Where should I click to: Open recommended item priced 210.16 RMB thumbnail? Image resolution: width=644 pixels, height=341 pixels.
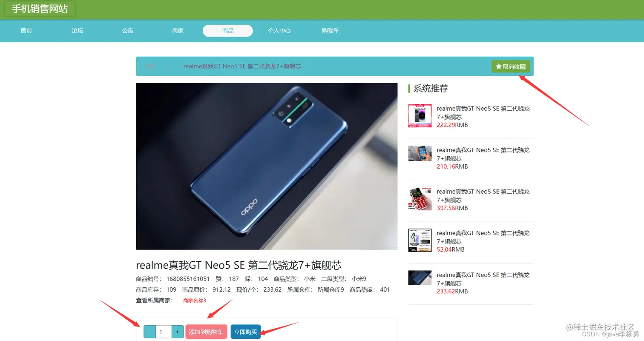click(420, 153)
